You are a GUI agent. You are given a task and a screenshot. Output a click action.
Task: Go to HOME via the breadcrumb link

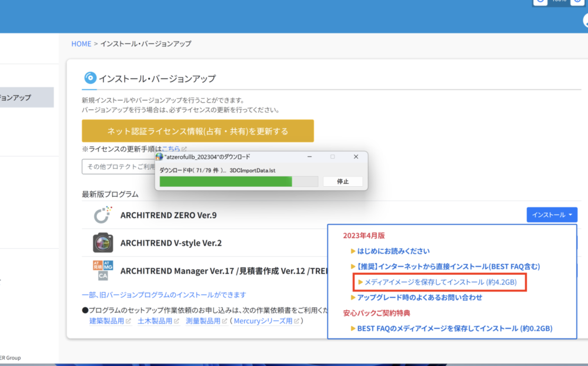click(81, 44)
